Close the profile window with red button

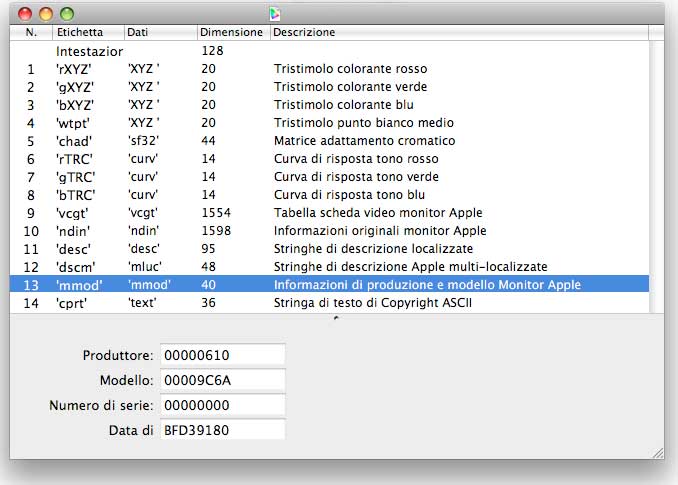25,14
